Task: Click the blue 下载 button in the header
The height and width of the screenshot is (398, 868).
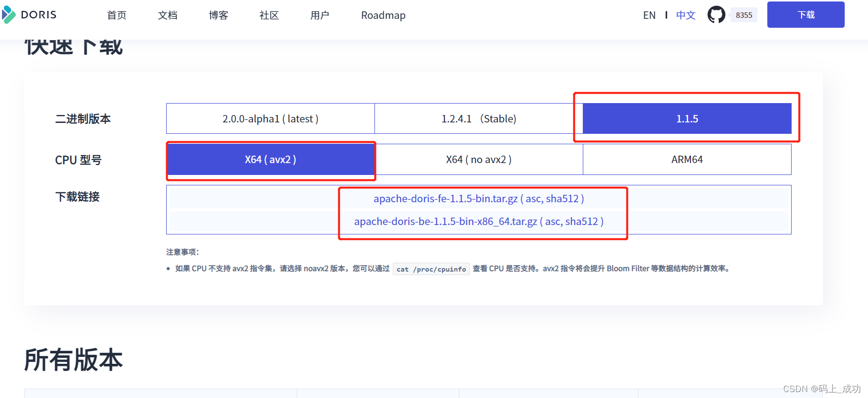Action: click(x=806, y=15)
